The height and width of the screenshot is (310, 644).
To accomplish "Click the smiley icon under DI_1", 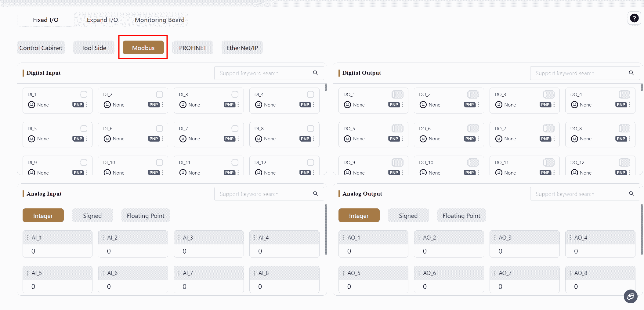I will click(31, 105).
